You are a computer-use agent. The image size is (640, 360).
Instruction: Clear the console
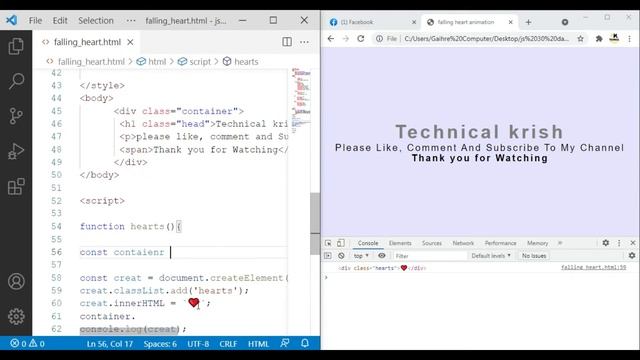coord(341,256)
